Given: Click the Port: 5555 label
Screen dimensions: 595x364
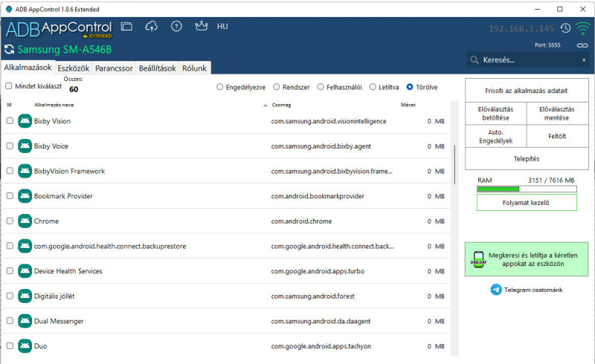Looking at the screenshot, I should [547, 45].
